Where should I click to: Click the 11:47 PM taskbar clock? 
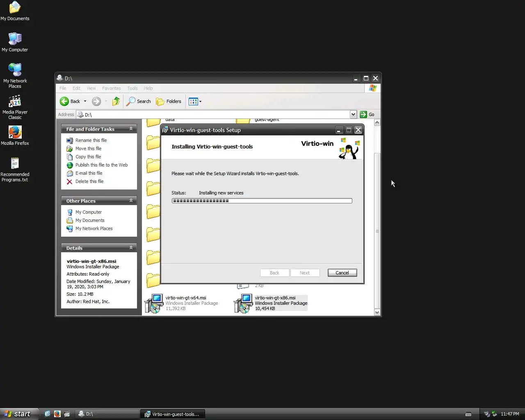(510, 414)
